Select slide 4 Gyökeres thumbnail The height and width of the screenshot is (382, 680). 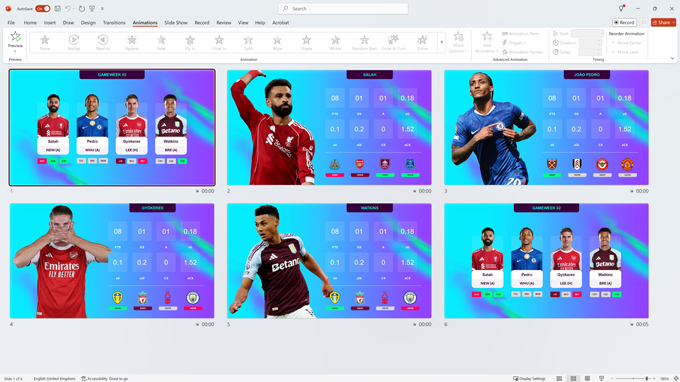(x=112, y=261)
